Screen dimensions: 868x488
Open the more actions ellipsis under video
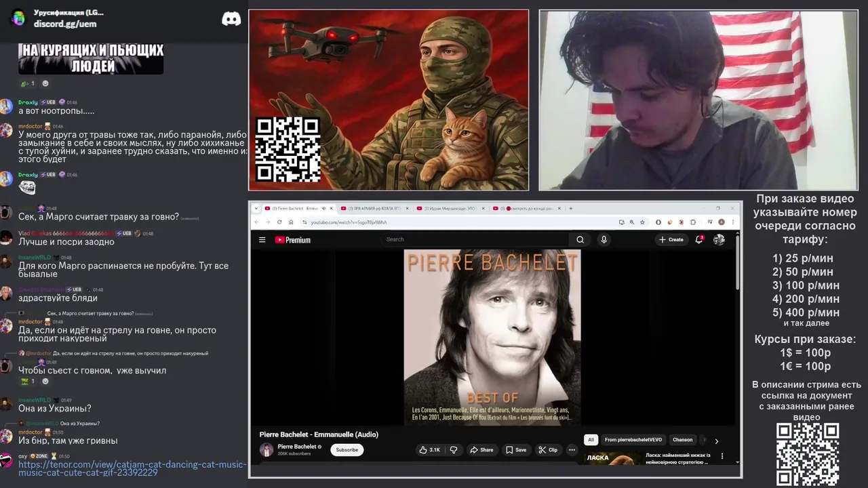572,449
